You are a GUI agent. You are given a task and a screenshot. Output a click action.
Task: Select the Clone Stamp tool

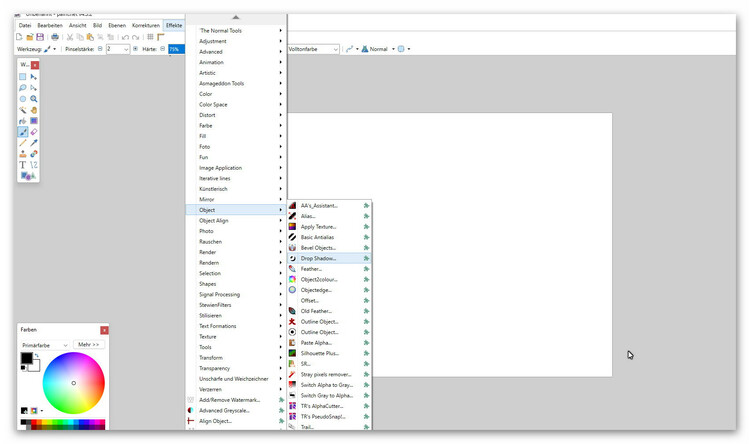click(22, 154)
